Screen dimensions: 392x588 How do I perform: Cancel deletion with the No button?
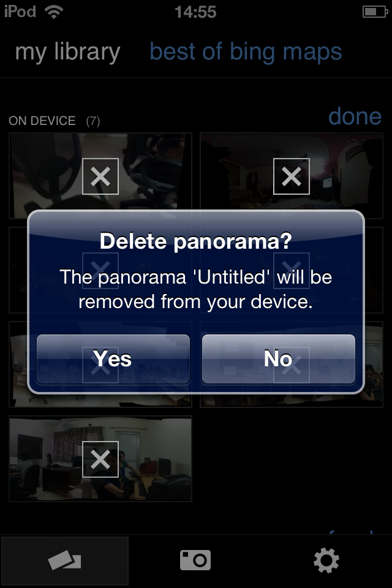[278, 359]
